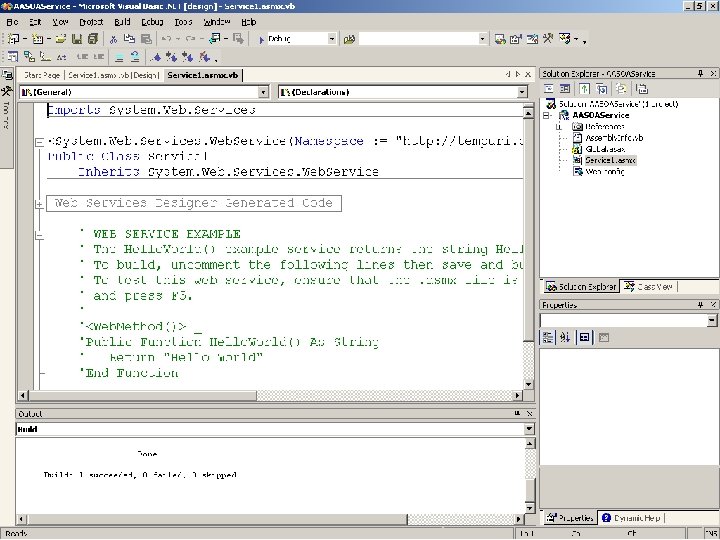The width and height of the screenshot is (720, 540).
Task: Expand the References node in Solution Explorer
Action: [559, 127]
